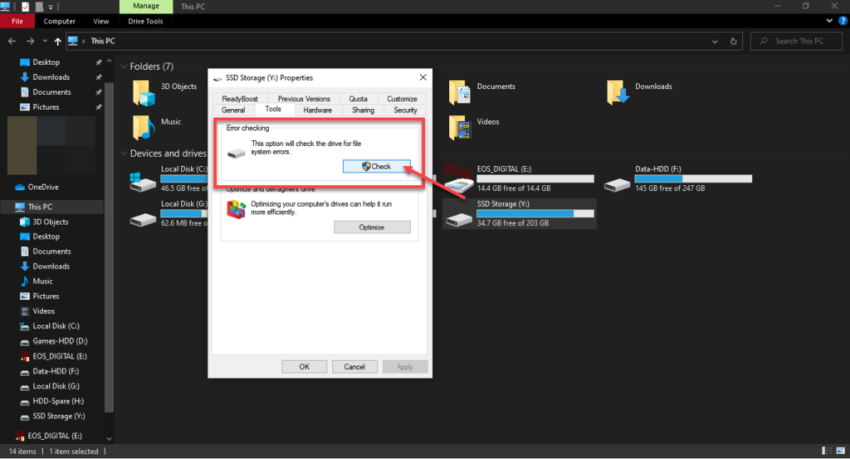Open the Help question mark icon

tap(843, 21)
